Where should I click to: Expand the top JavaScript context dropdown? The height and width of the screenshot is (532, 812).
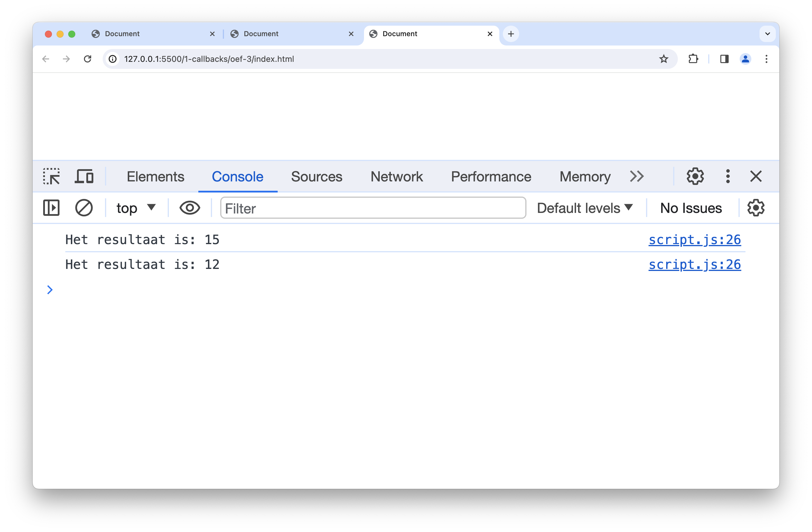(136, 208)
